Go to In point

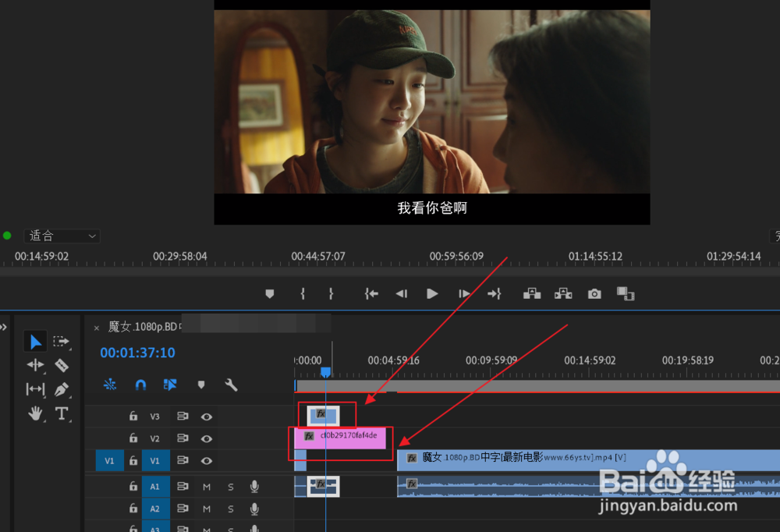pos(371,294)
